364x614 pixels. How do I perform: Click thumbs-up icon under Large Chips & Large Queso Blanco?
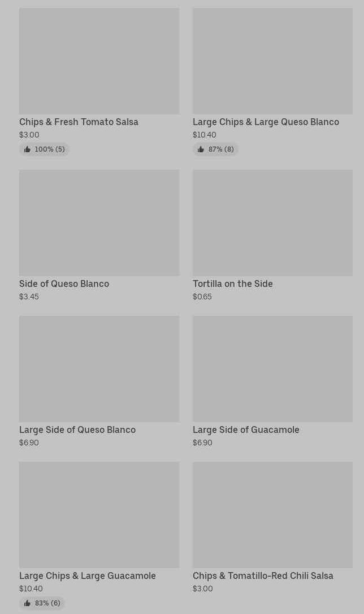201,149
